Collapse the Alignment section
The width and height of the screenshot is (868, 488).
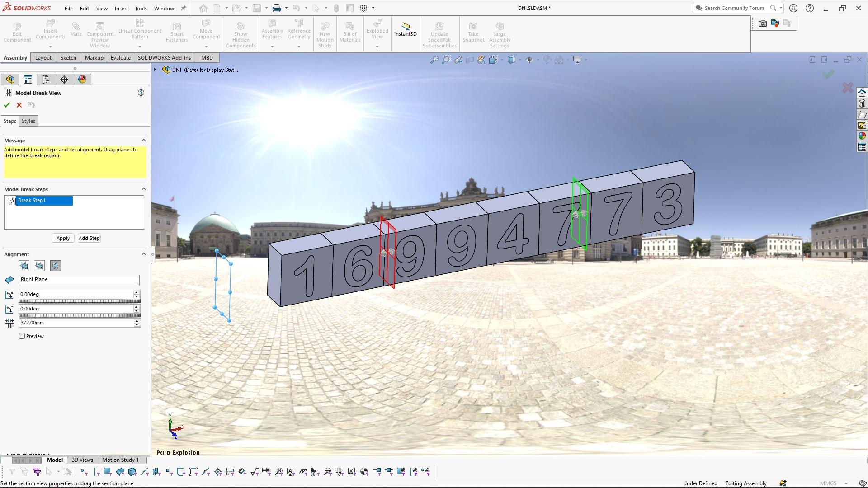click(144, 254)
